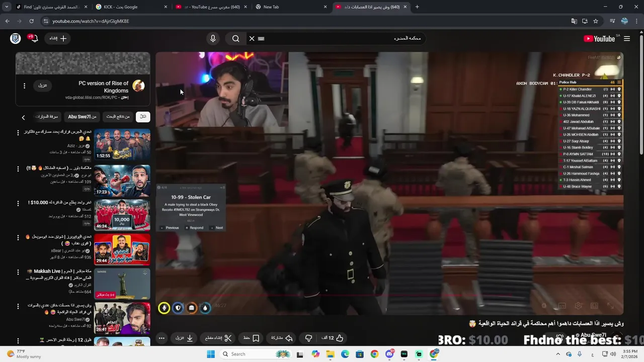Open options for Makkah Live video
This screenshot has height=362, width=644.
(x=18, y=271)
